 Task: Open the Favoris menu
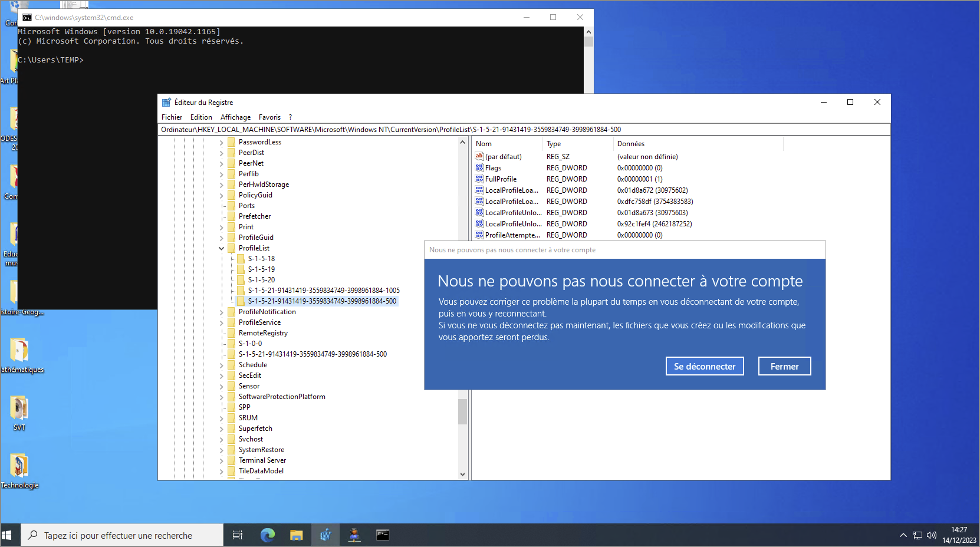(269, 117)
